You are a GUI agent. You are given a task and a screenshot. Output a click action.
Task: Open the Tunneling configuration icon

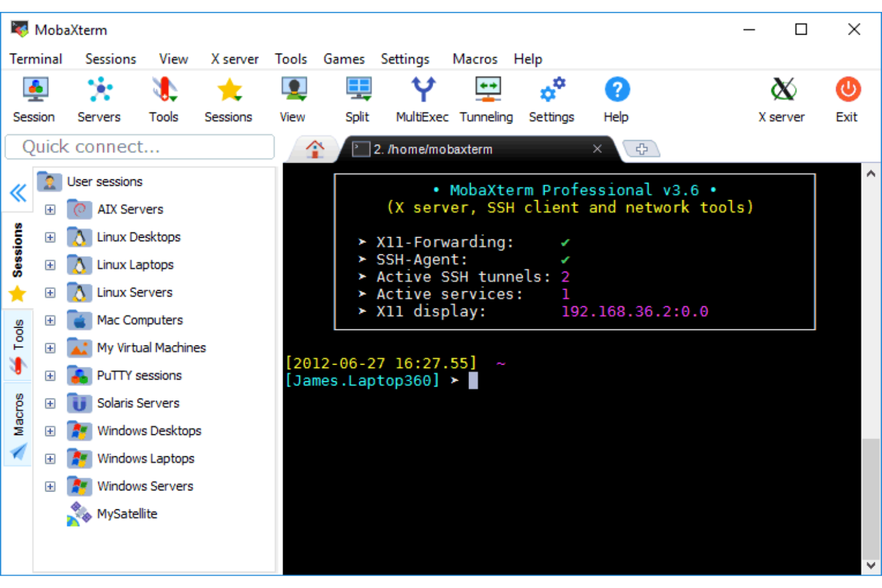tap(486, 98)
